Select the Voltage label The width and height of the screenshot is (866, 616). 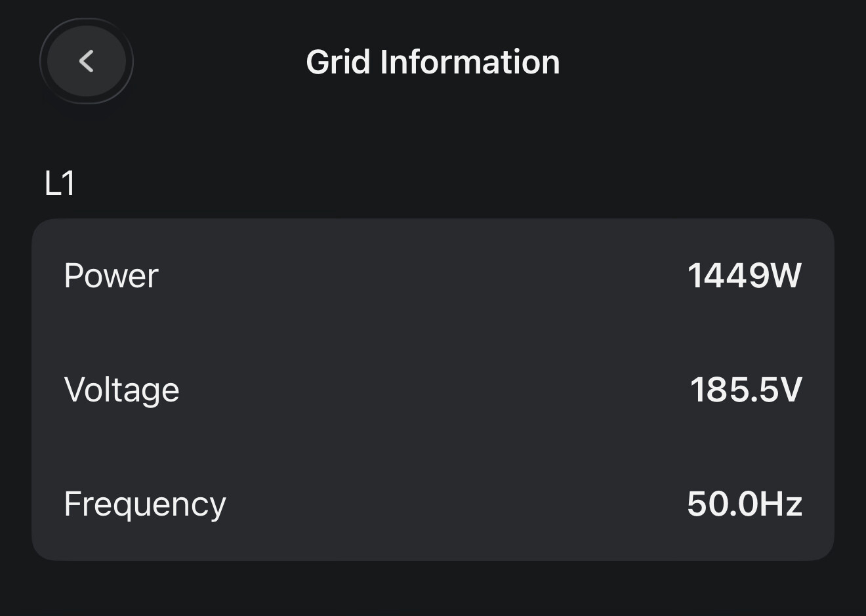121,390
